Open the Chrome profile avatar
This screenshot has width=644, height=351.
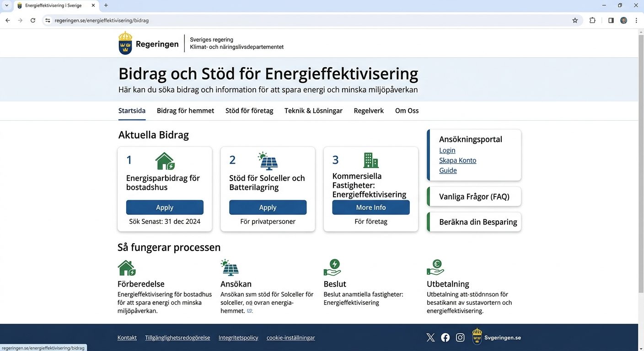coord(624,21)
